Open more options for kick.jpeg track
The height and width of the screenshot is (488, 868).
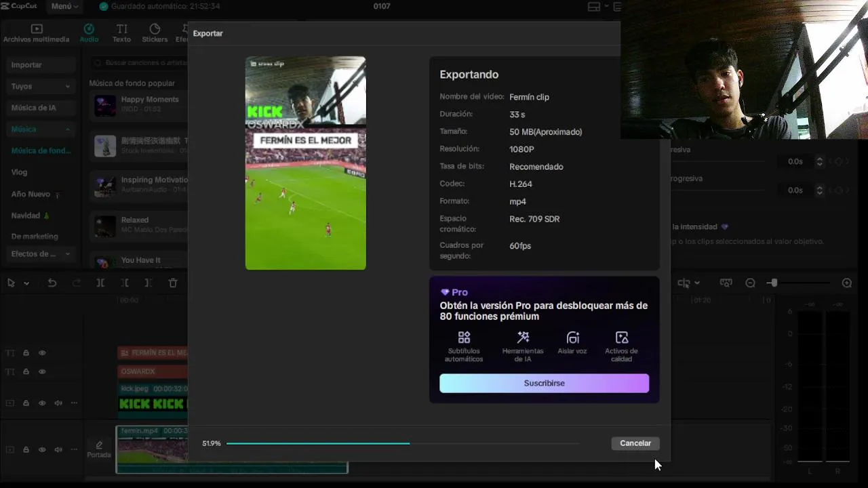tap(74, 403)
